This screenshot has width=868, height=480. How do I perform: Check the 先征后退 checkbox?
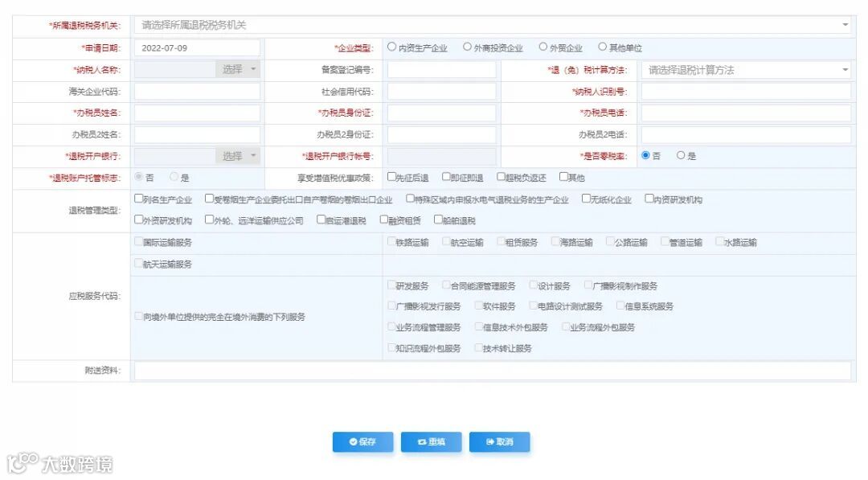click(391, 177)
